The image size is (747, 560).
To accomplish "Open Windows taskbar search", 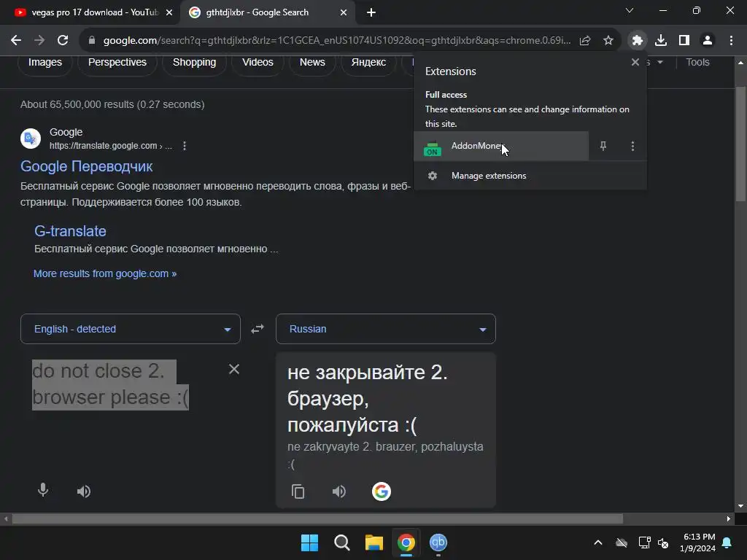I will 341,542.
